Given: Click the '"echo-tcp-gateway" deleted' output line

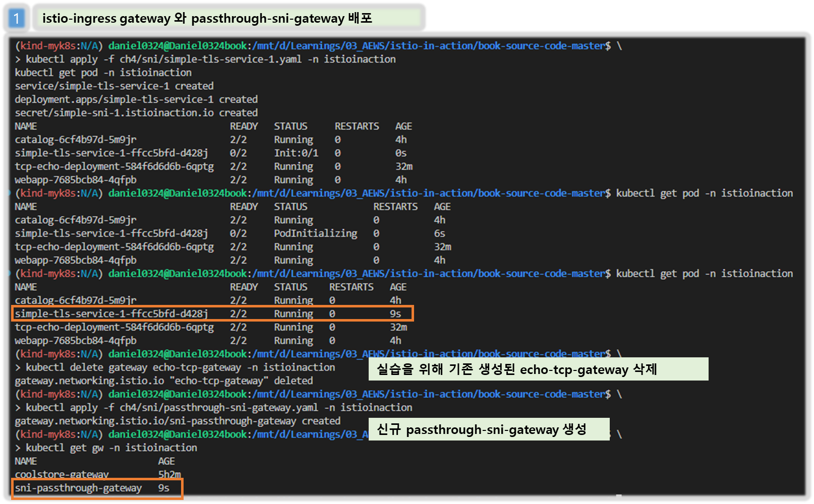Looking at the screenshot, I should tap(164, 381).
